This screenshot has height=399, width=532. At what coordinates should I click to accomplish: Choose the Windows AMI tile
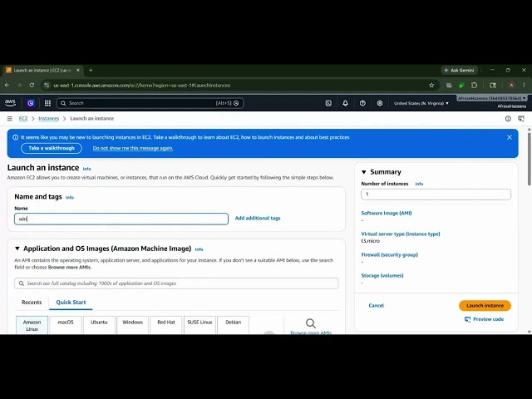[x=133, y=325]
